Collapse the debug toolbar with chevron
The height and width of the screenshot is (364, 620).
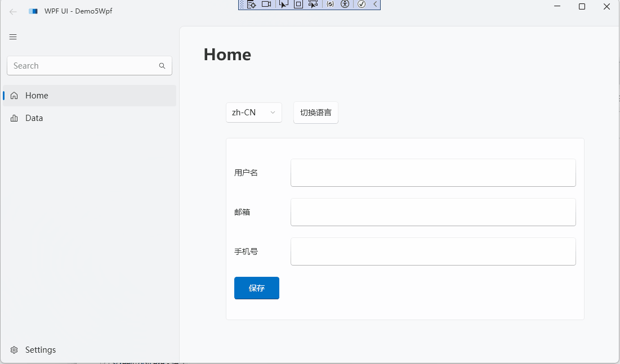[375, 5]
